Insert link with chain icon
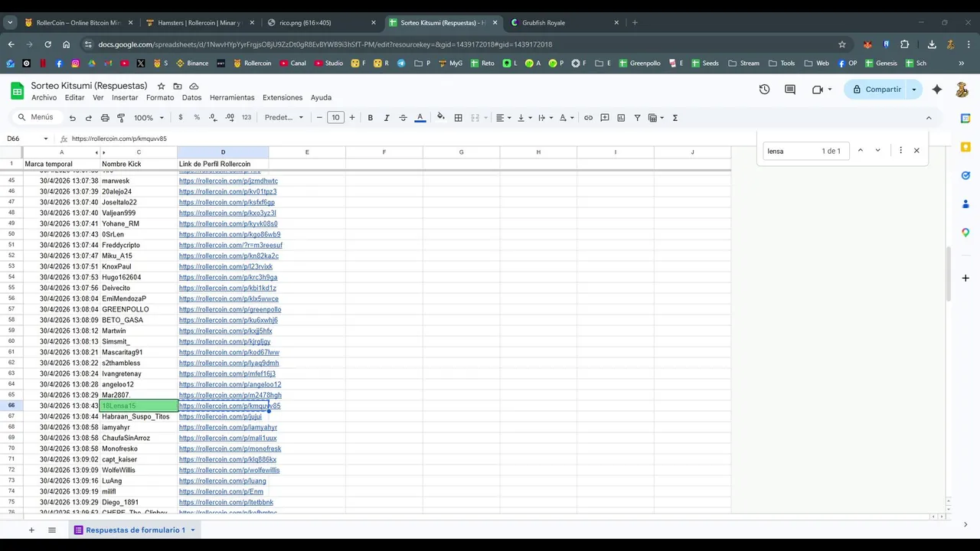The image size is (980, 551). point(588,118)
